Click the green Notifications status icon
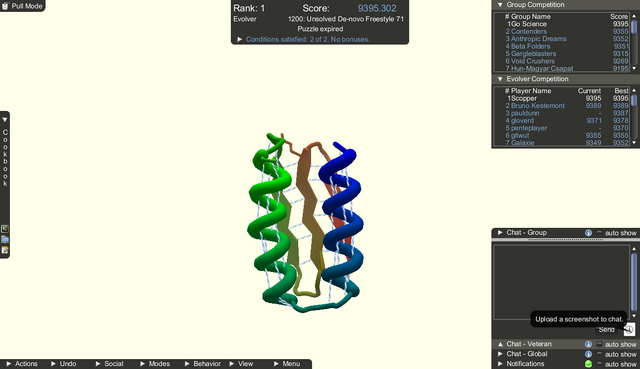The height and width of the screenshot is (369, 640). (588, 364)
